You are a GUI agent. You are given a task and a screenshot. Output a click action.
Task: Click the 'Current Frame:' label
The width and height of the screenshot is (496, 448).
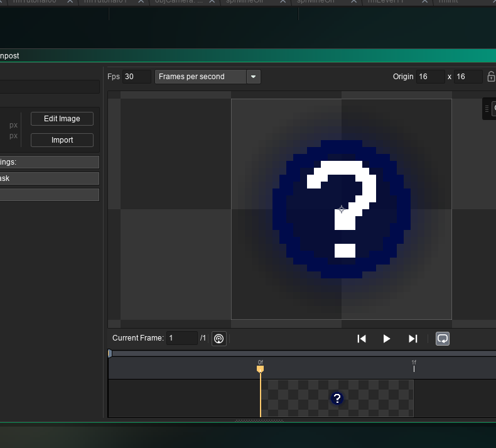138,338
